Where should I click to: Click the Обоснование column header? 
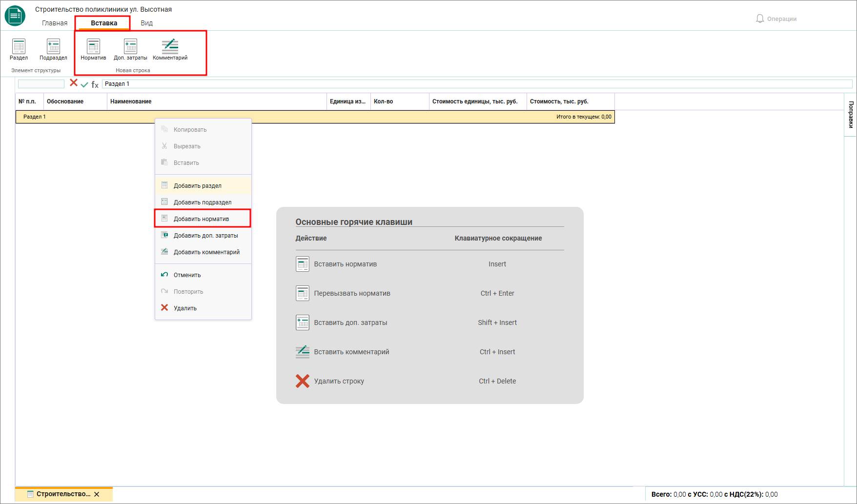click(75, 101)
